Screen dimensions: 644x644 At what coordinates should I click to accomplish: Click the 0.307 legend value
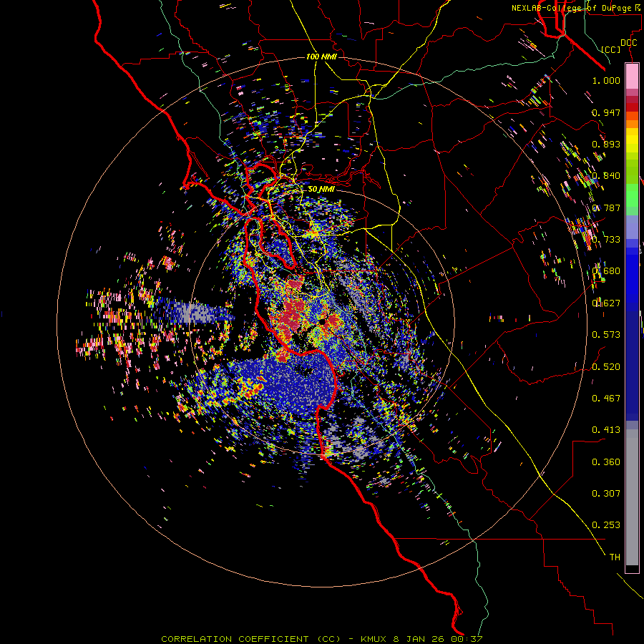click(x=606, y=494)
